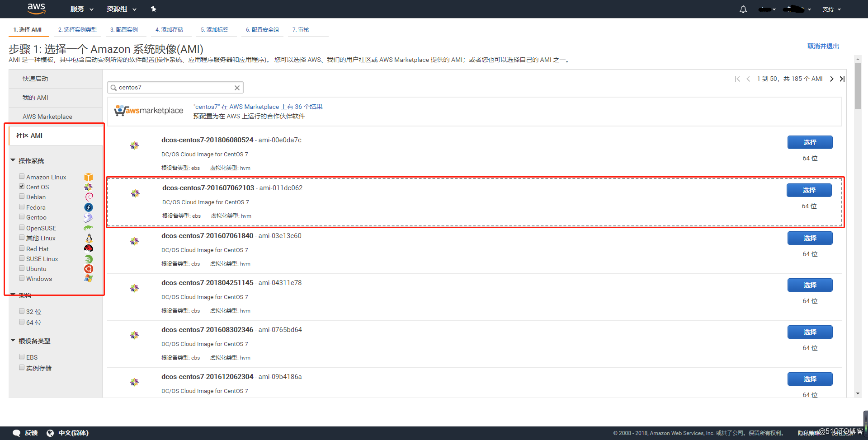Click the AWS Marketplace cart logo
Screen dimensions: 868x440
click(x=149, y=111)
